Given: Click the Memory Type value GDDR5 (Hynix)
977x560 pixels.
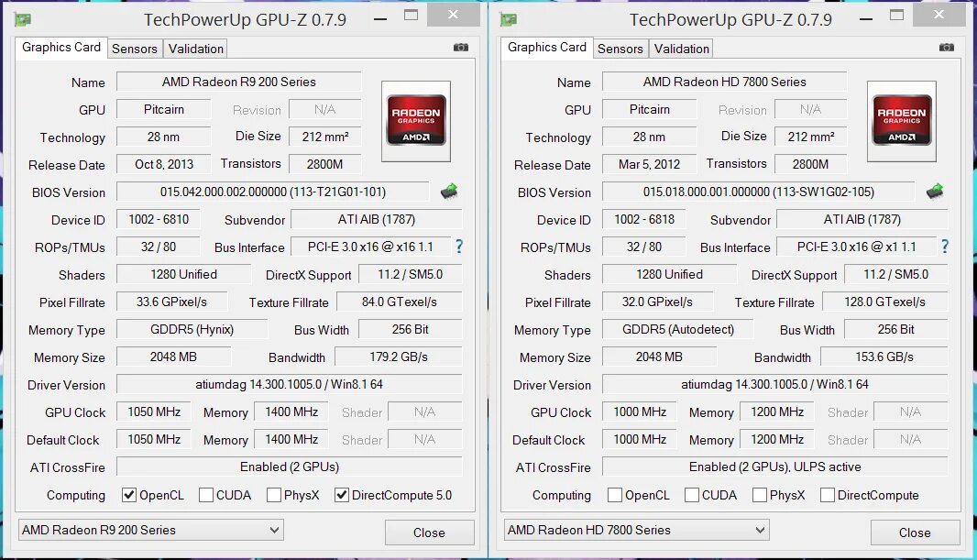Looking at the screenshot, I should pyautogui.click(x=192, y=330).
